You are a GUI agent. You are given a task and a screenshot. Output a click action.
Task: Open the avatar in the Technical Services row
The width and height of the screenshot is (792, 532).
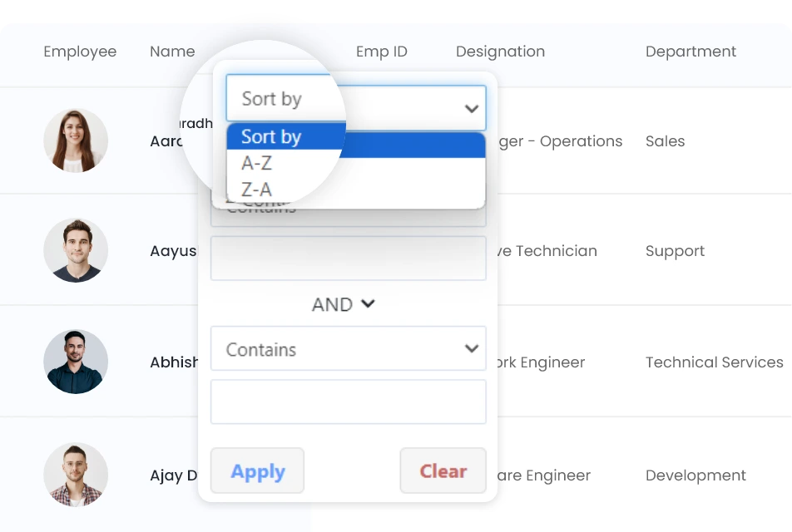[76, 362]
